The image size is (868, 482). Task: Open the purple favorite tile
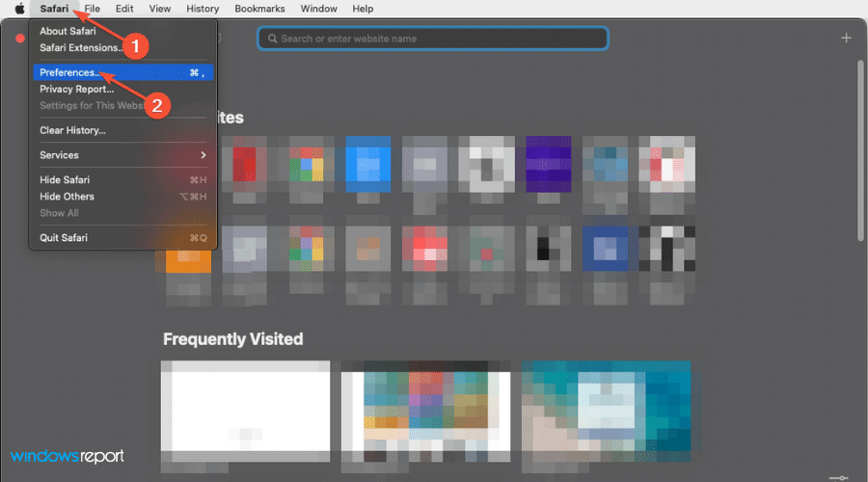(548, 164)
